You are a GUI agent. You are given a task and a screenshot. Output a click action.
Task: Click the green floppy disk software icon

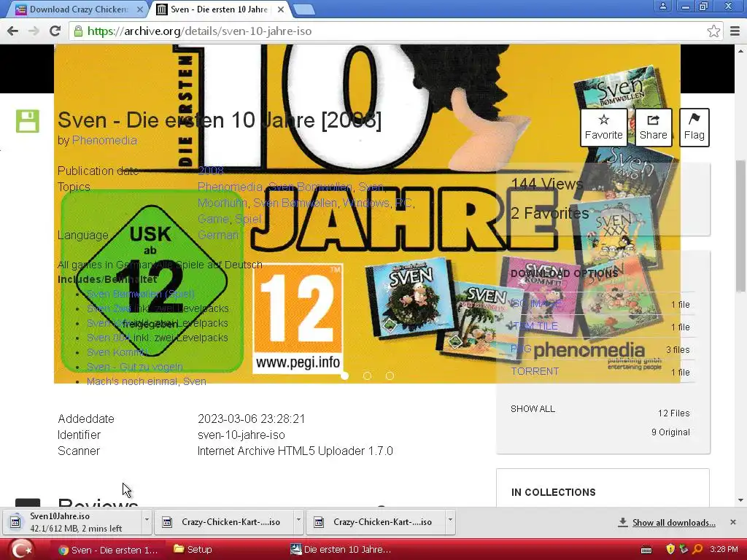[x=27, y=121]
